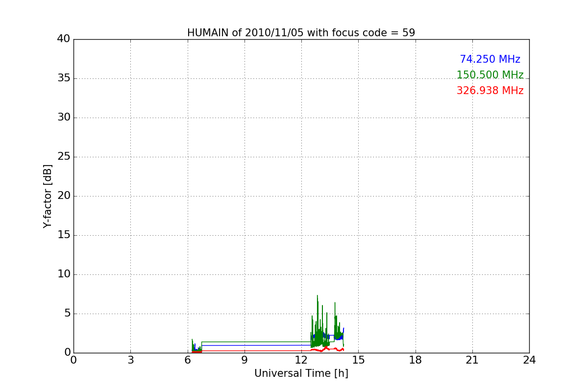Viewport: 588px width, 392px height.
Task: Click the x-axis tick label 9
Action: click(245, 360)
